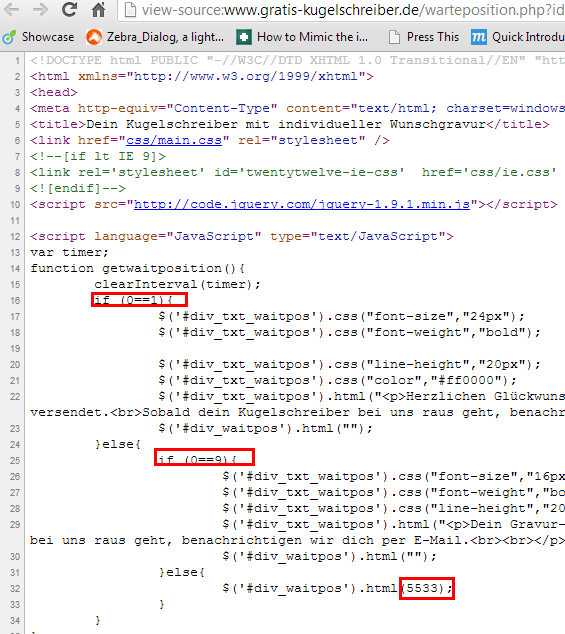Open the Quick Introdu... bookmark
565x634 pixels.
[x=518, y=37]
